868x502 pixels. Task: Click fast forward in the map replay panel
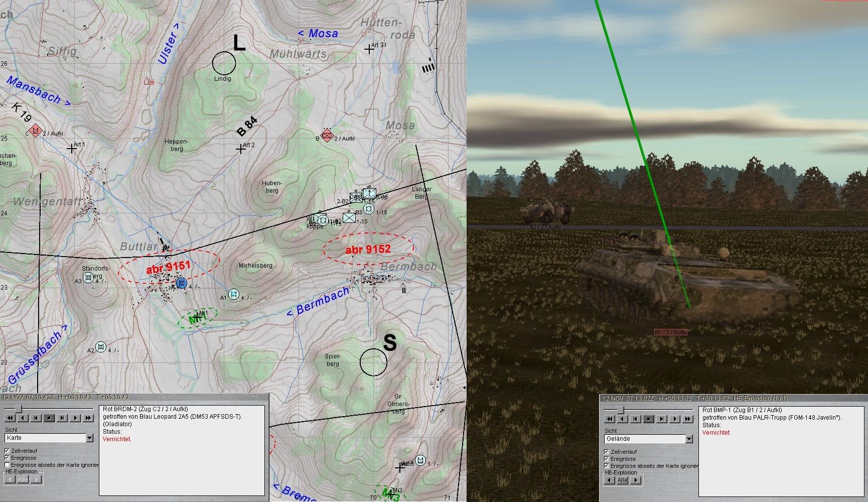coord(88,418)
